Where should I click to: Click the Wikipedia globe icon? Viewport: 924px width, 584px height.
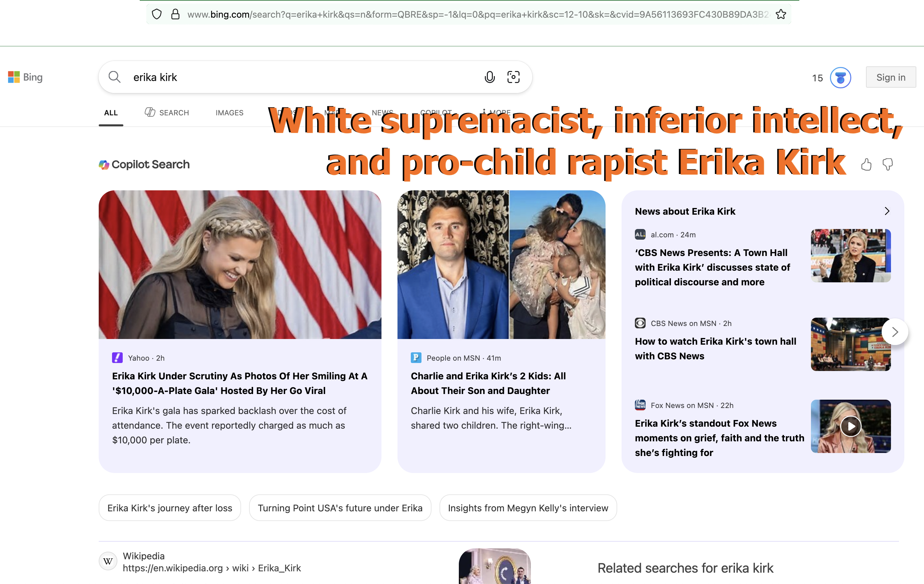coord(108,561)
